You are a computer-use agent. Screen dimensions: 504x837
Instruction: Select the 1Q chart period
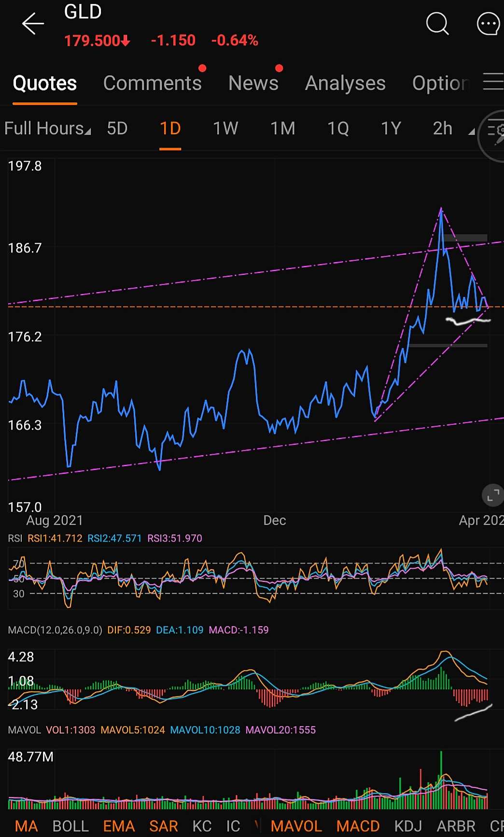pos(338,128)
